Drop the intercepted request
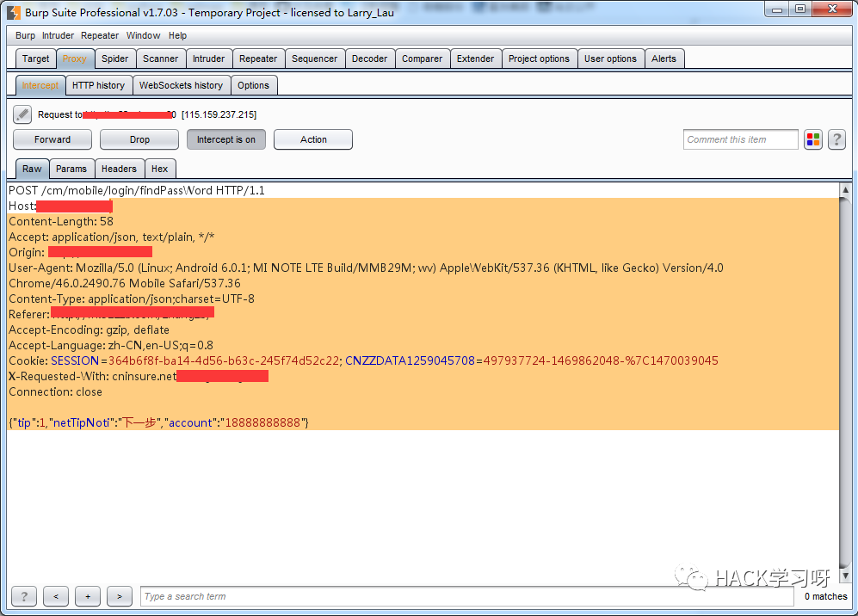Viewport: 858px width, 616px height. point(139,139)
